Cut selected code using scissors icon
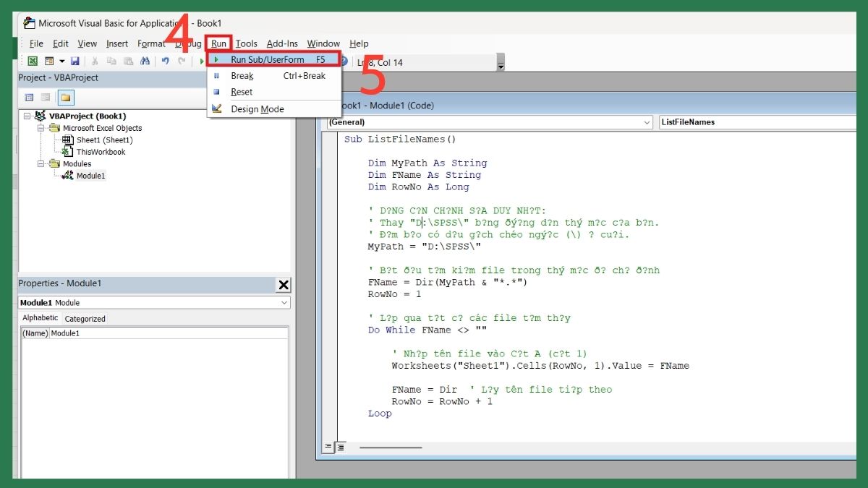Image resolution: width=868 pixels, height=488 pixels. (96, 61)
